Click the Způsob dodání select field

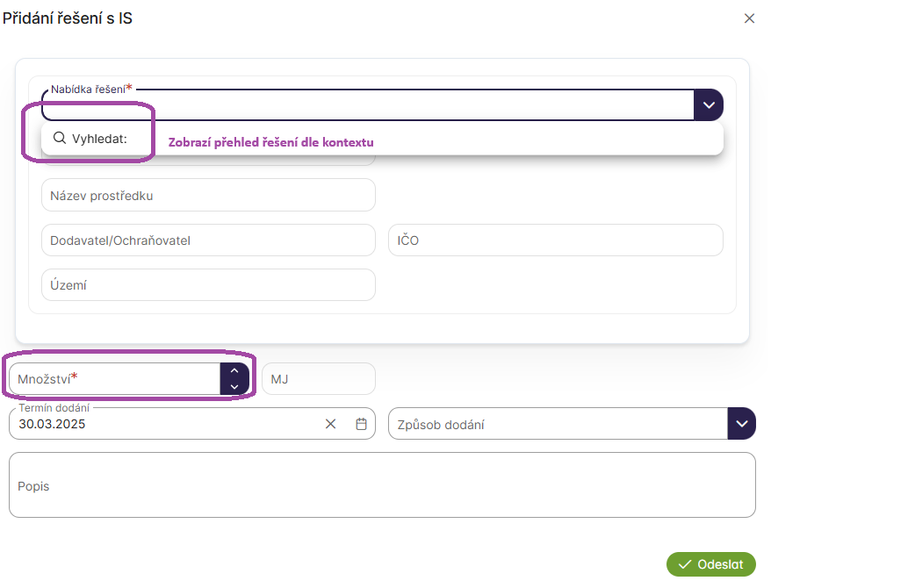point(558,424)
